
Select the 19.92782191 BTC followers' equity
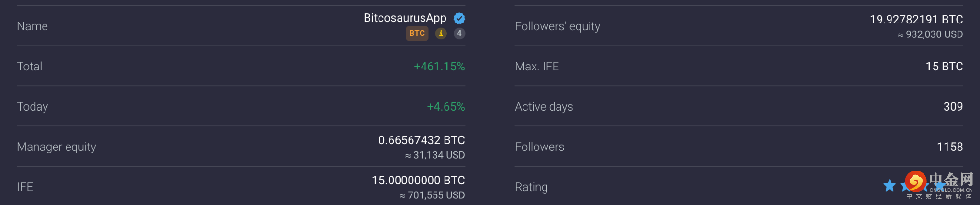pos(916,20)
